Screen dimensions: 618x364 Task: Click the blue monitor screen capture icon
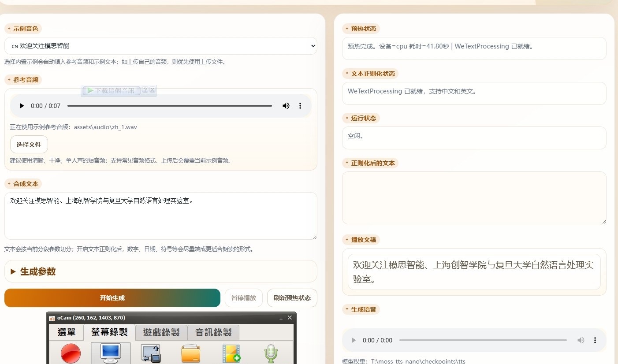point(111,353)
